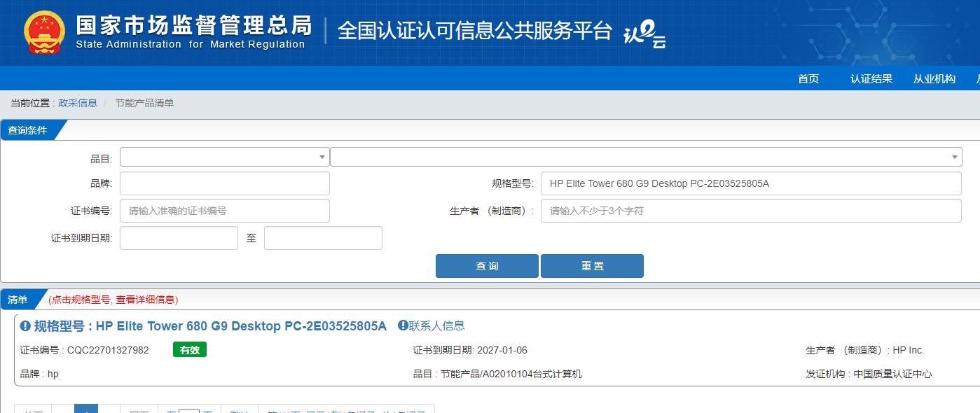
Task: Click the green 有效 status badge
Action: tap(190, 350)
